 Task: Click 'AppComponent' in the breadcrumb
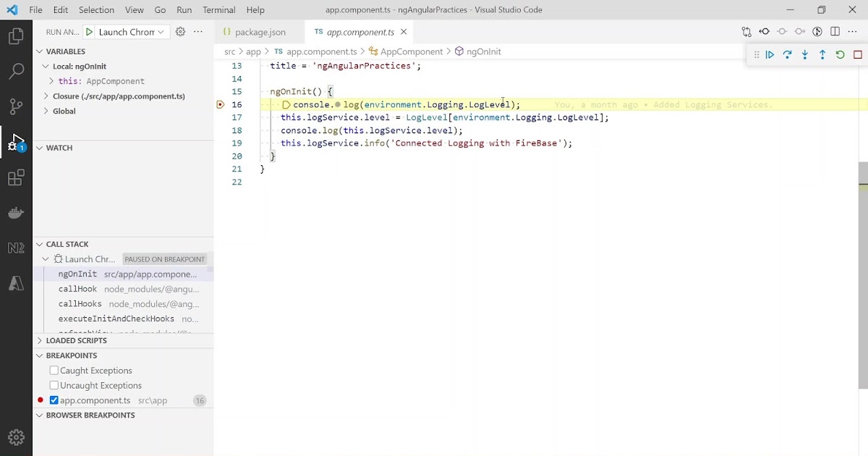coord(411,51)
